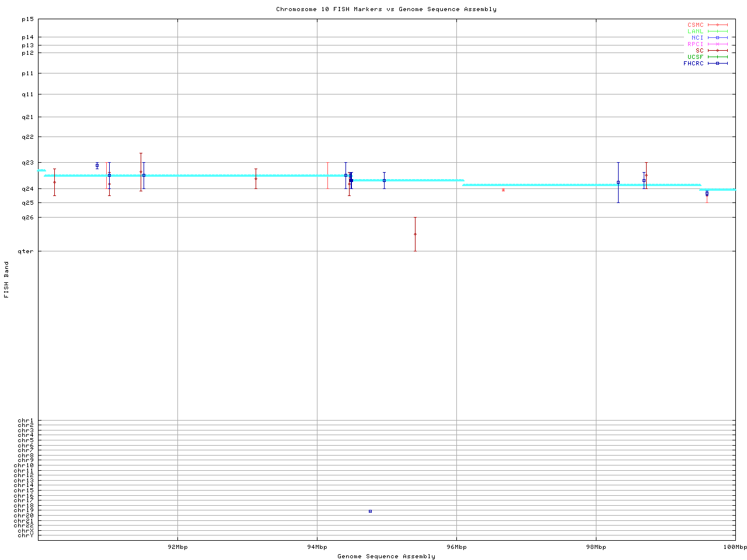Click the blue marker with tall error bar near 98.3Mbp
The width and height of the screenshot is (747, 560).
(618, 182)
